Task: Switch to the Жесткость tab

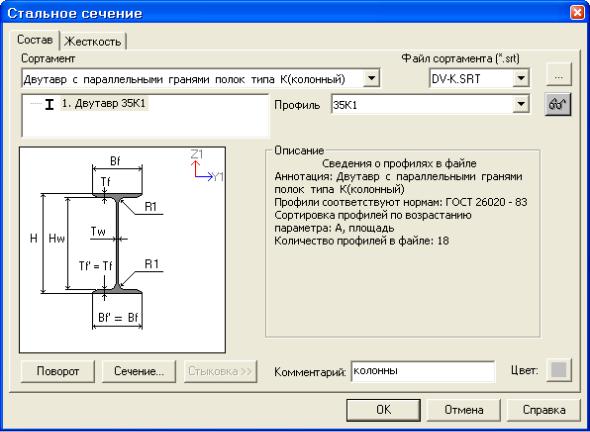Action: [93, 41]
